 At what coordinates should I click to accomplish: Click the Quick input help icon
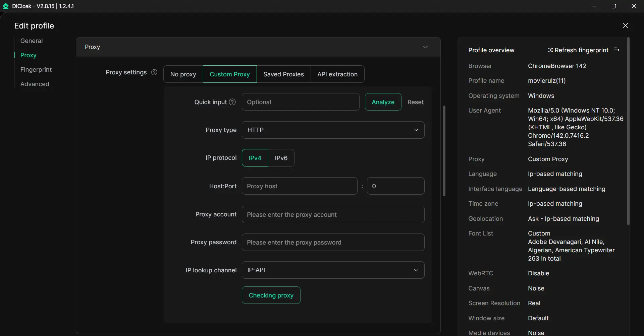coord(232,102)
